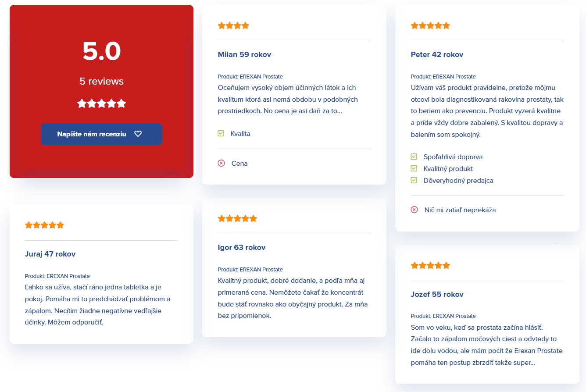Click the reviewer name 'Milan 59 rokov'
Viewport: 586px width, 392px height.
[x=244, y=55]
